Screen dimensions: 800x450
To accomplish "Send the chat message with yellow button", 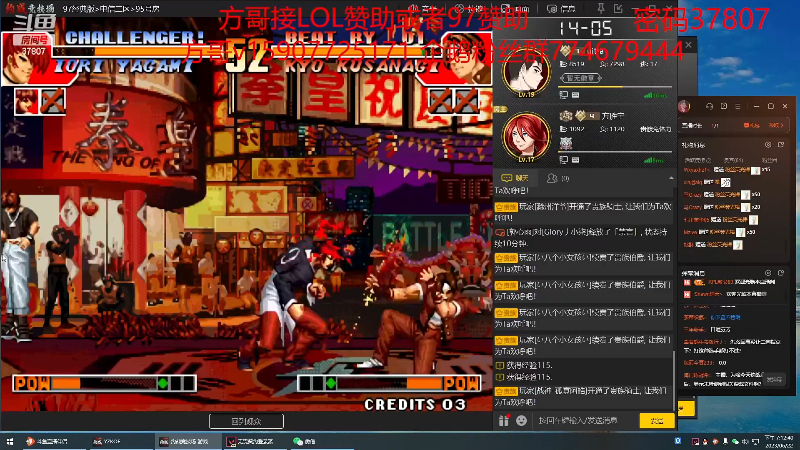I will coord(657,420).
